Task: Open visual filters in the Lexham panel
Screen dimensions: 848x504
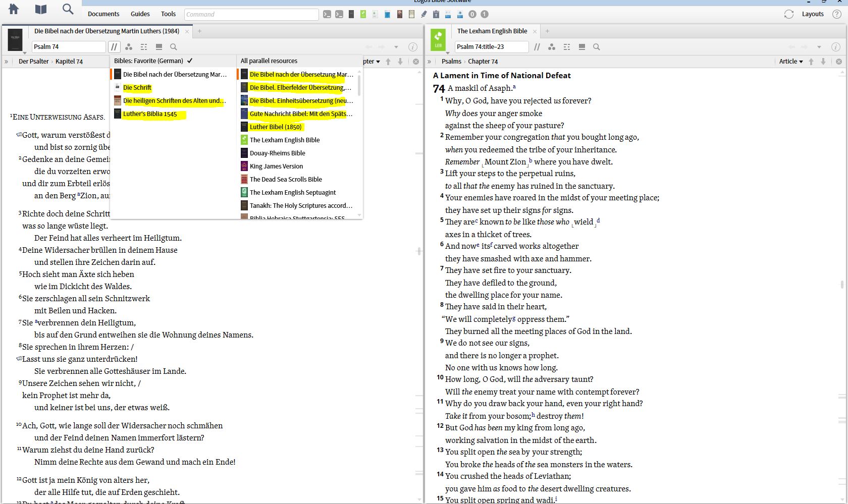Action: 552,47
